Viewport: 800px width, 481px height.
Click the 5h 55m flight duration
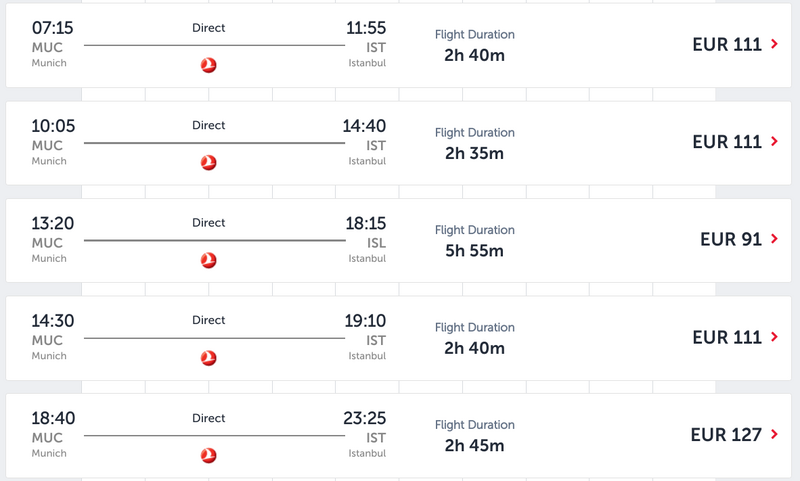pyautogui.click(x=474, y=250)
